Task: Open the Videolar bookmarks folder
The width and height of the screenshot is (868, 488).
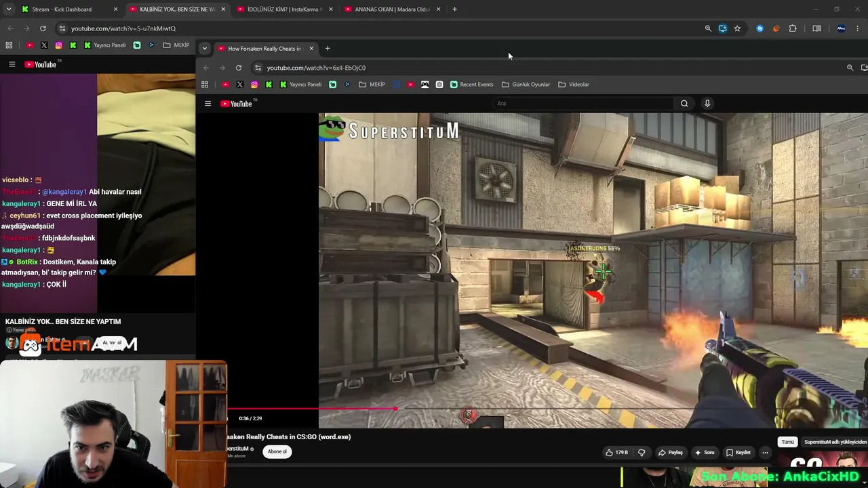Action: 574,85
